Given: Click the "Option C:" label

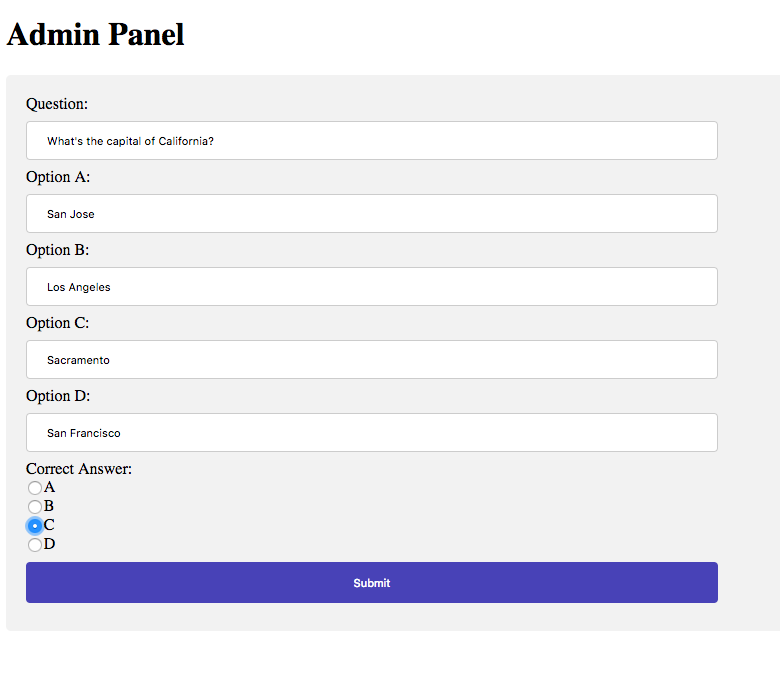Looking at the screenshot, I should coord(58,323).
